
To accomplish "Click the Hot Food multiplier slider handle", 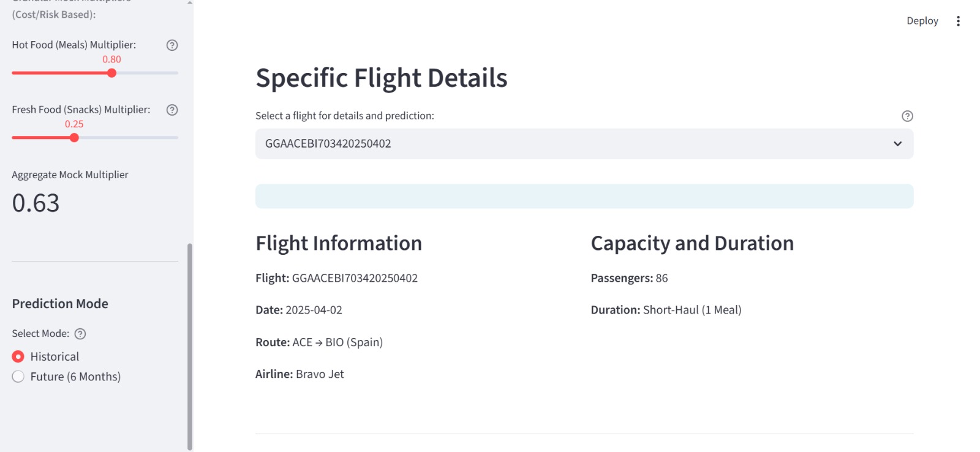I will click(x=111, y=73).
